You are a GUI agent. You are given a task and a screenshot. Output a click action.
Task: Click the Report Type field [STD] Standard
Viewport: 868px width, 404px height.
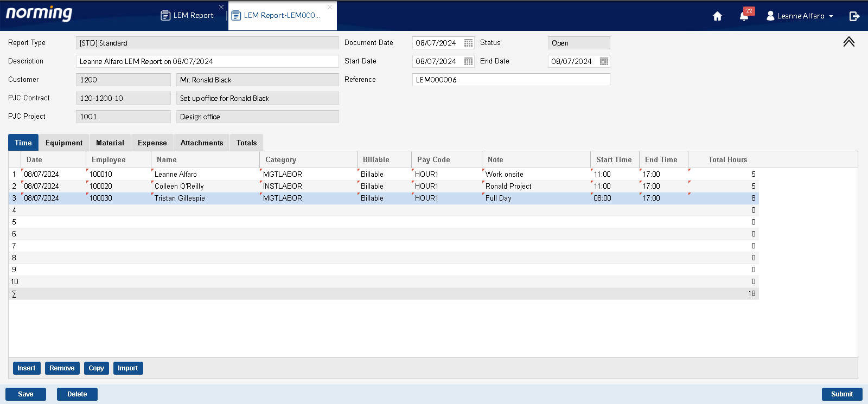pyautogui.click(x=207, y=43)
